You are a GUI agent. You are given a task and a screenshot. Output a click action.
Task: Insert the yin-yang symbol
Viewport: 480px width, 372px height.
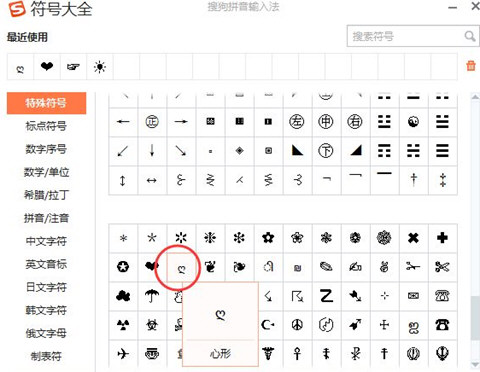[x=413, y=122]
